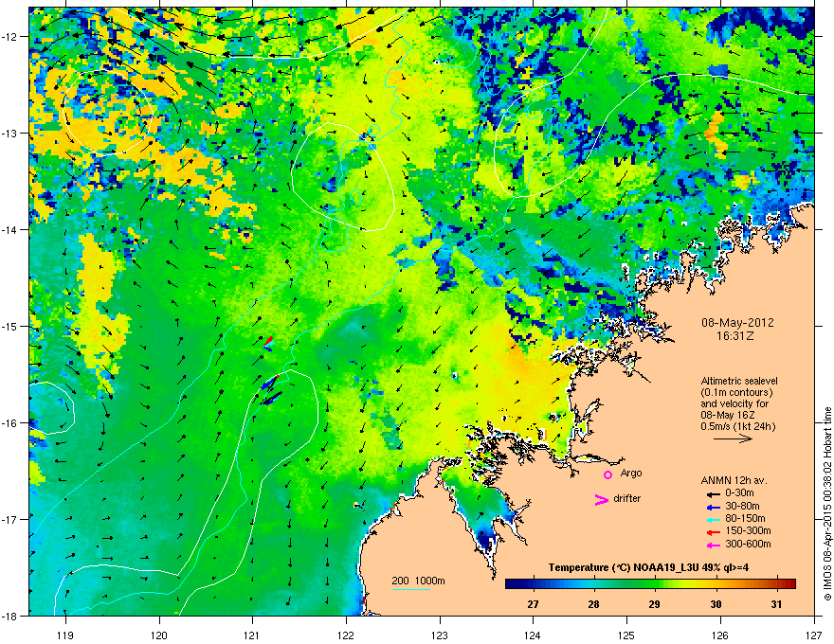Screen dimensions: 834x644
Task: Click the '200 1000m' isobath label
Action: [x=418, y=581]
